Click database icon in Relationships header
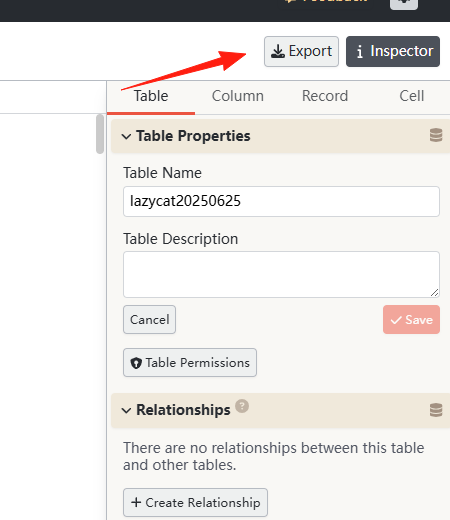Screen dimensions: 450x520 pos(436,410)
